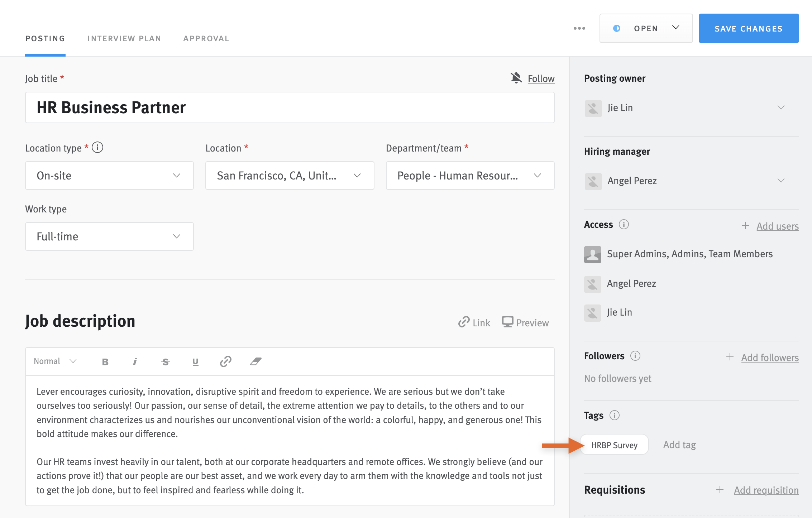The image size is (812, 518).
Task: Switch to the Interview Plan tab
Action: click(x=124, y=39)
